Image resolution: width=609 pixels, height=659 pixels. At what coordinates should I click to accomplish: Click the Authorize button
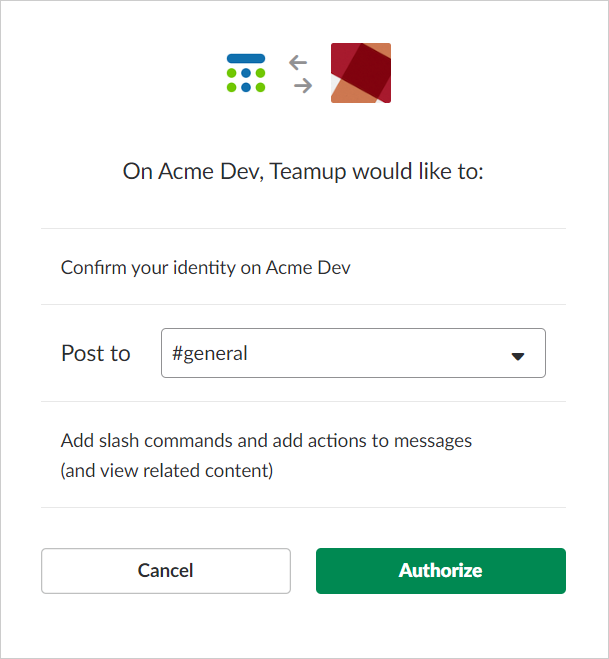pyautogui.click(x=440, y=571)
